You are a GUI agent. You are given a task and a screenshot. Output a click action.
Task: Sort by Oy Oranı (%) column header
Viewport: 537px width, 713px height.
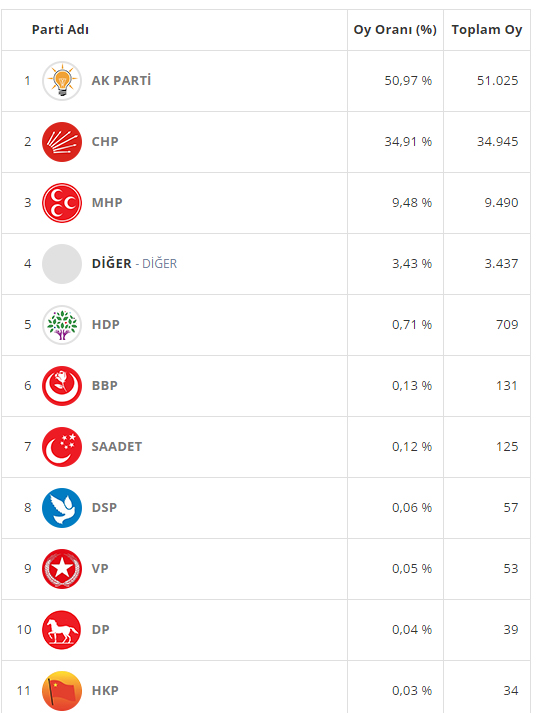[395, 30]
